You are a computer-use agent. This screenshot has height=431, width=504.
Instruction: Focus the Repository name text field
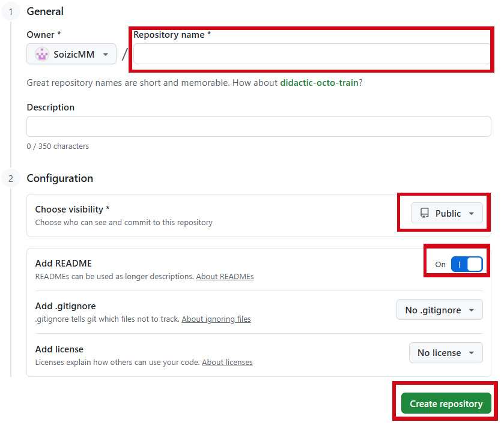(311, 54)
